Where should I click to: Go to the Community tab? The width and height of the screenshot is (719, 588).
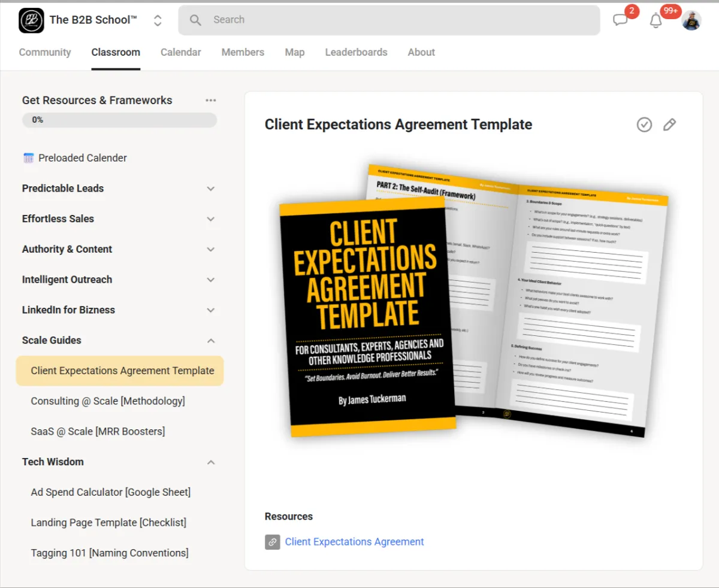pyautogui.click(x=45, y=52)
